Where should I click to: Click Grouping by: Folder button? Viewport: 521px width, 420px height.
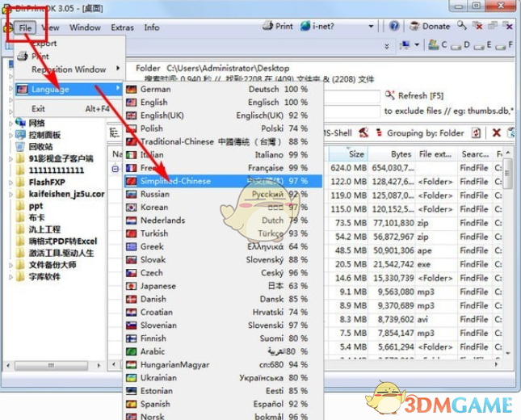[420, 133]
